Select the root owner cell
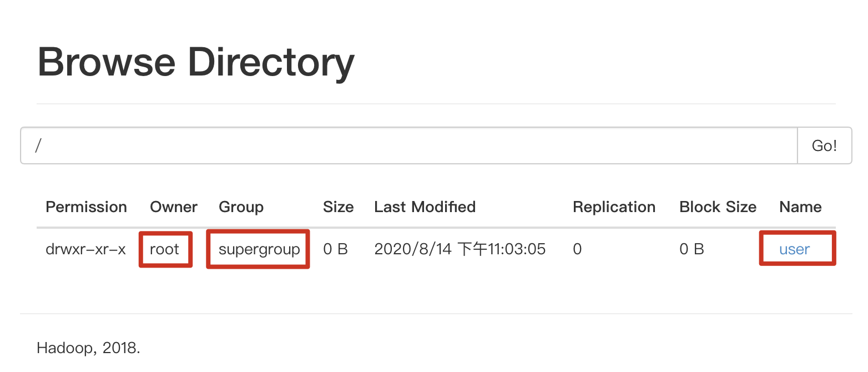The width and height of the screenshot is (868, 372). (x=165, y=249)
